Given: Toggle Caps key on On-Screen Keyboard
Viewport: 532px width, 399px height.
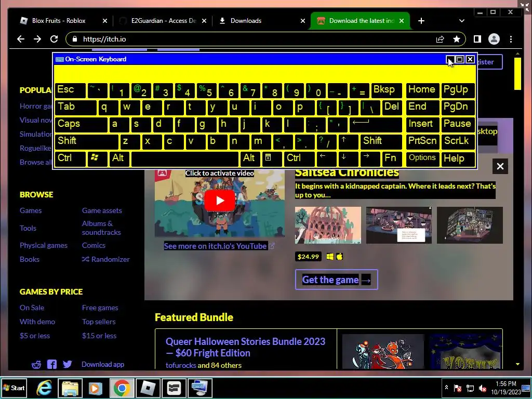Looking at the screenshot, I should 81,124.
